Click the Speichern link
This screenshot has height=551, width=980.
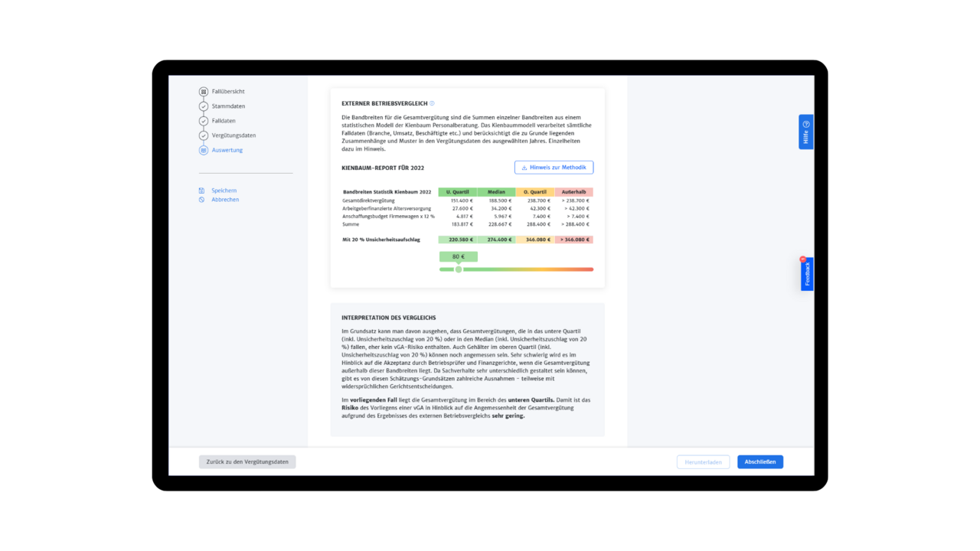(224, 191)
